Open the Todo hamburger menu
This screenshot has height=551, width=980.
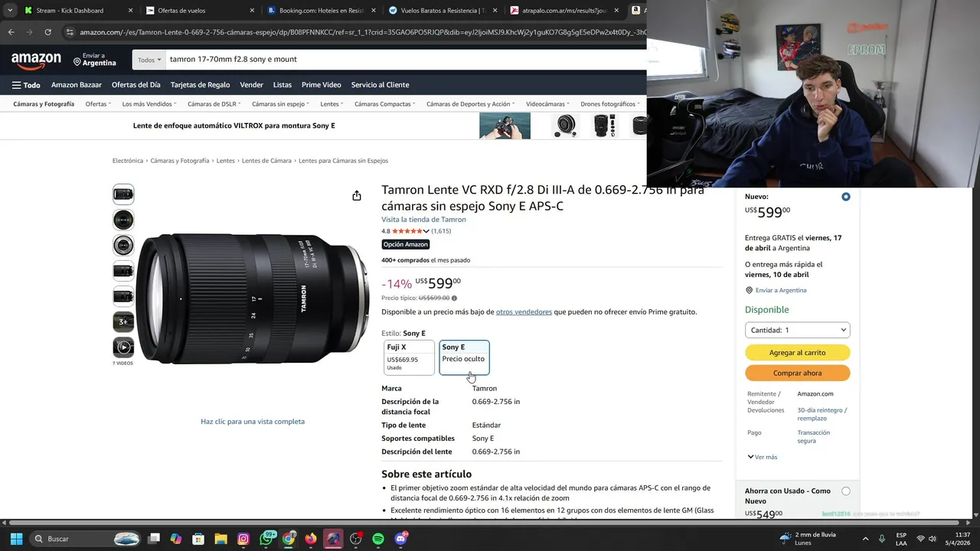[x=26, y=85]
